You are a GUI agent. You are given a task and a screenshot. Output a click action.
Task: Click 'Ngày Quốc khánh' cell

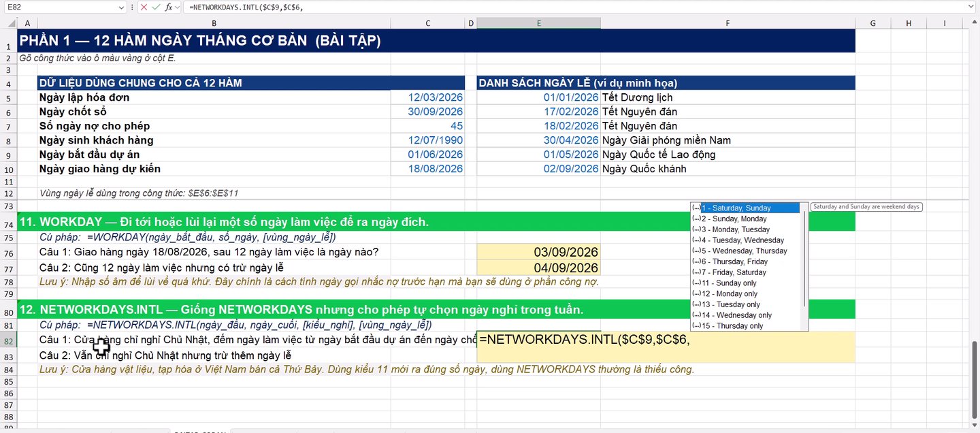pyautogui.click(x=728, y=169)
